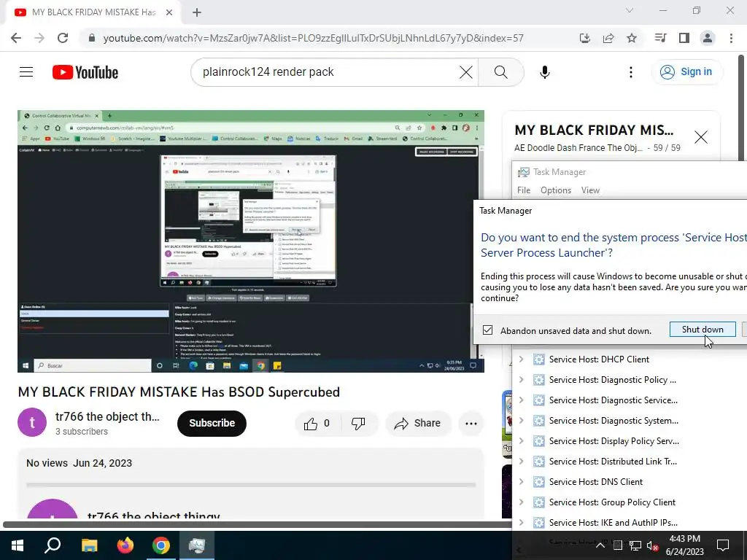Screen dimensions: 747x560
Task: Open Chrome tab search dropdown arrow
Action: click(x=630, y=10)
